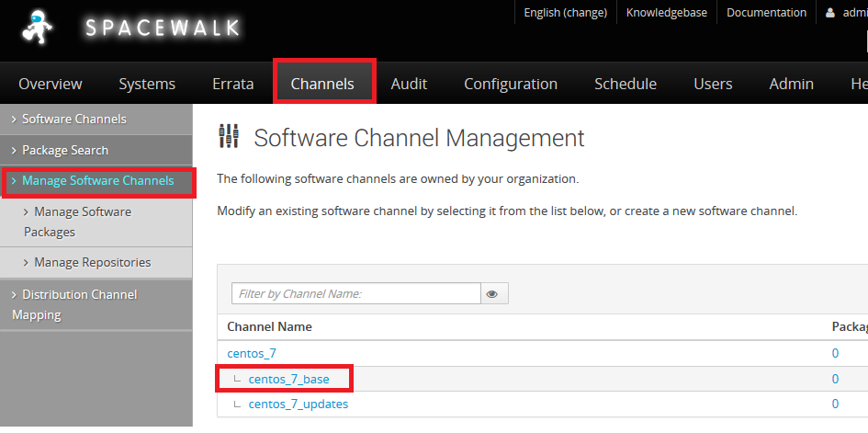This screenshot has width=868, height=433.
Task: Click package count for centos_7_base
Action: point(835,380)
